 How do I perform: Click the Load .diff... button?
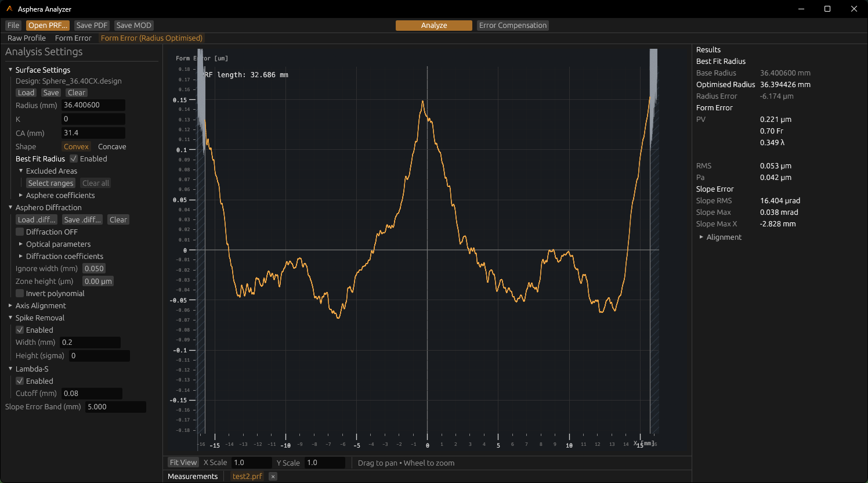tap(37, 219)
